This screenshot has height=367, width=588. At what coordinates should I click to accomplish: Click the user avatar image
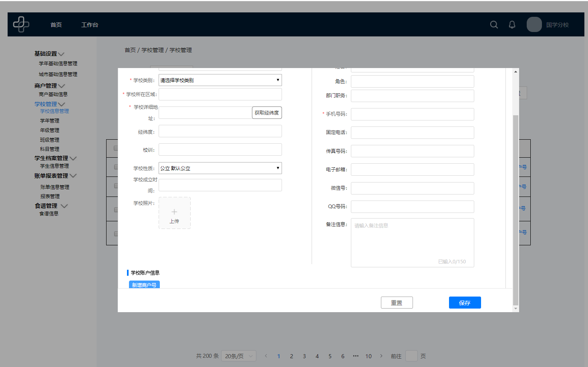point(534,24)
